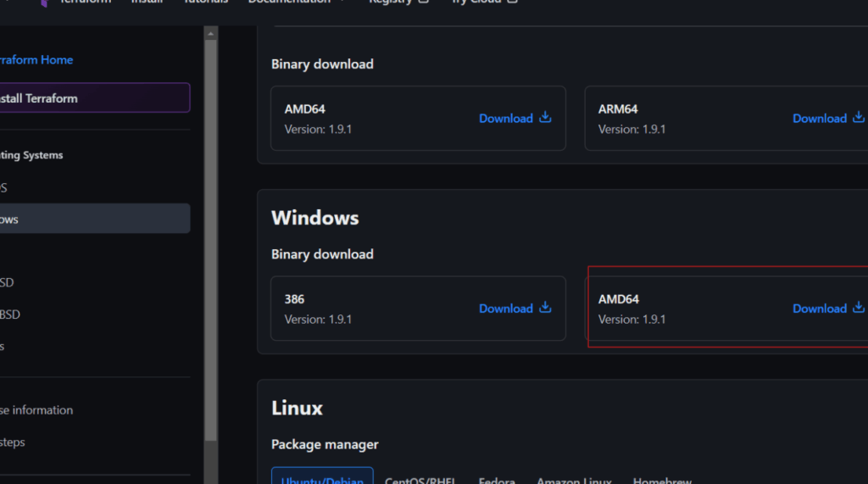Click the download arrow icon for Windows AMD64

click(x=858, y=308)
